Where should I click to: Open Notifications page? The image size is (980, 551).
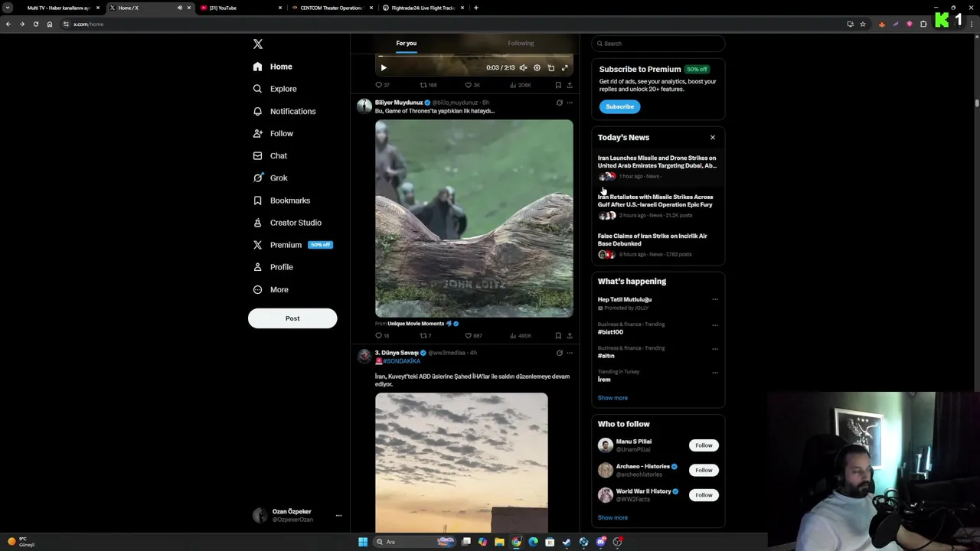coord(284,111)
